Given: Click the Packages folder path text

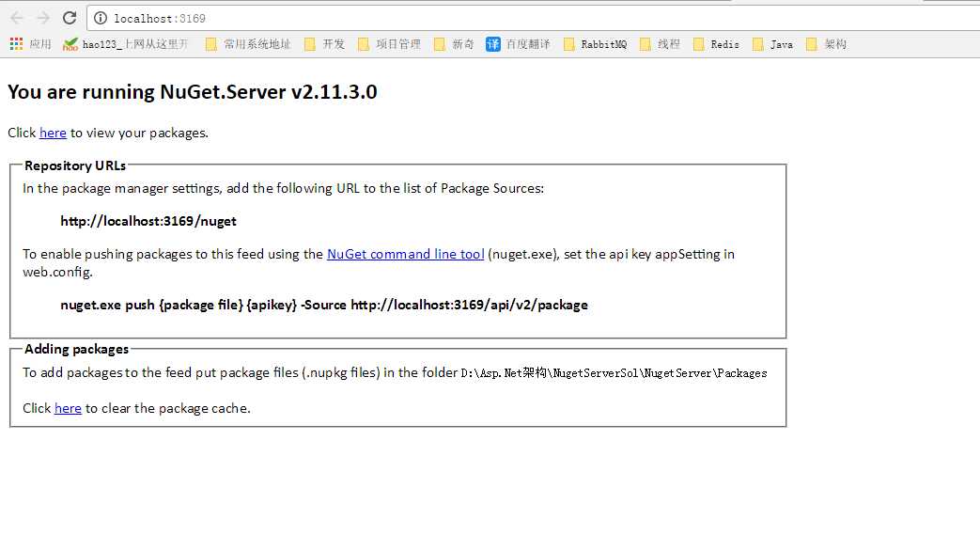Looking at the screenshot, I should coord(614,373).
